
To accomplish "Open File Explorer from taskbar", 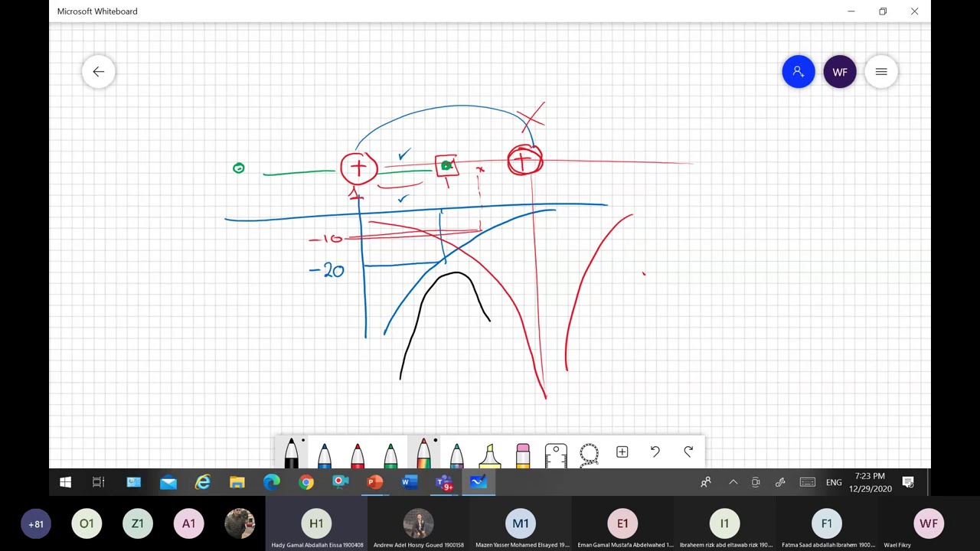I will click(237, 482).
